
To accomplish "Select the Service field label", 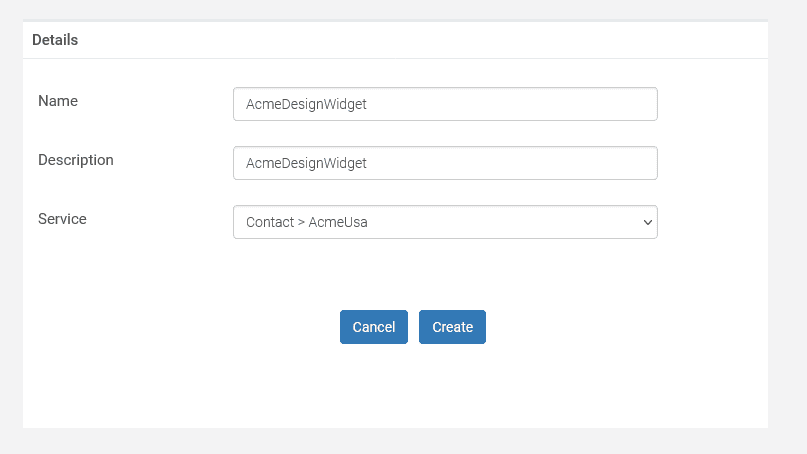I will click(x=62, y=219).
